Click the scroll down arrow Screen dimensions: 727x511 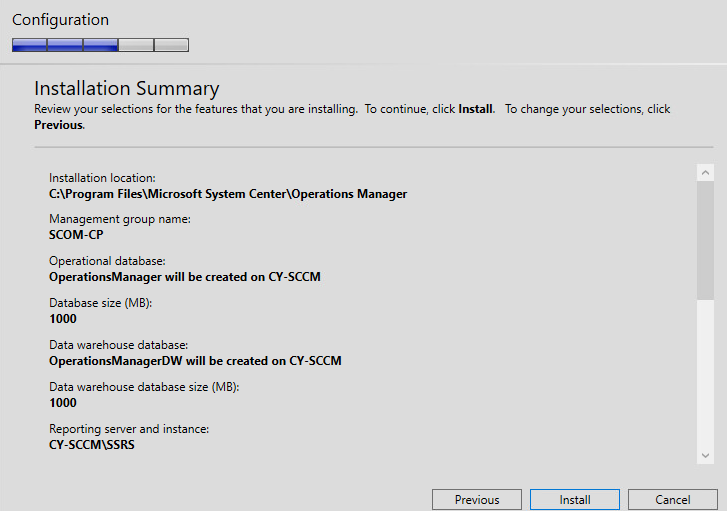(705, 455)
